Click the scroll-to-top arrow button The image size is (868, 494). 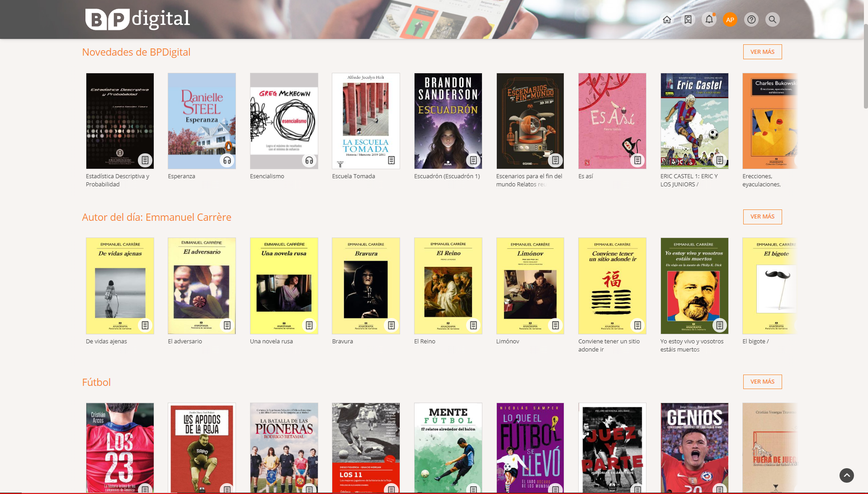tap(847, 475)
